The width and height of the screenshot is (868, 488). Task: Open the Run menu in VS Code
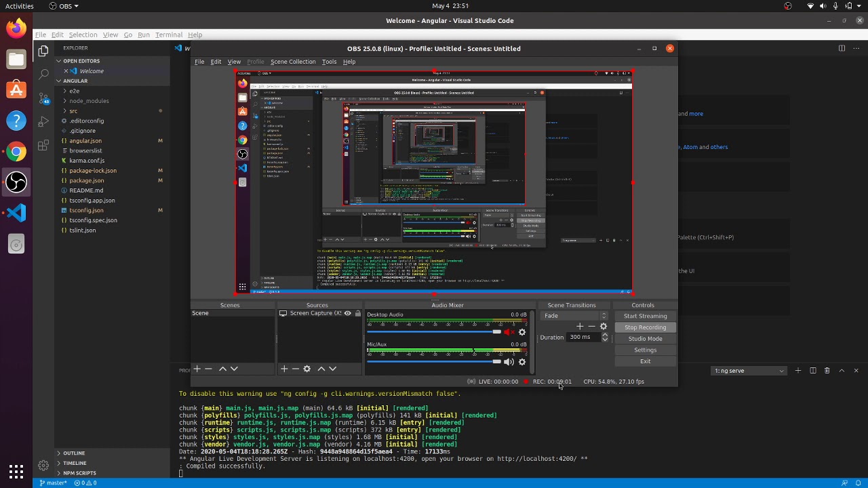click(x=144, y=35)
